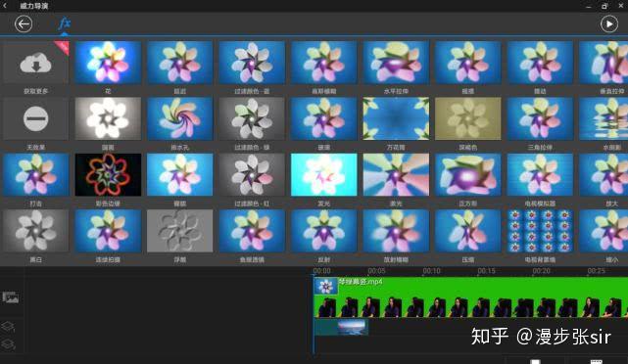Click the title bar back chevron
628x364 pixels.
[x=5, y=6]
